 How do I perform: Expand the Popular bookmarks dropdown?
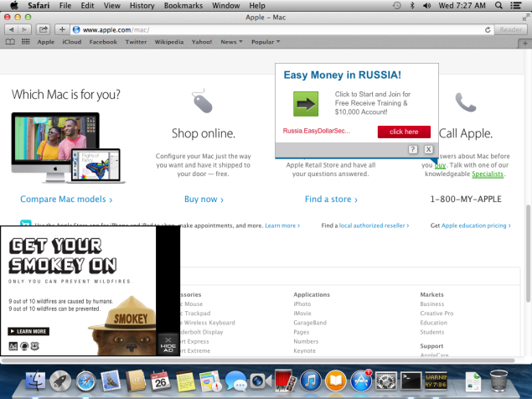click(x=266, y=42)
